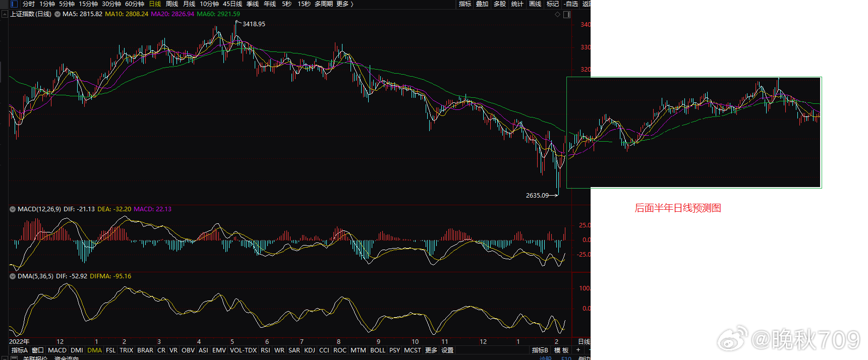Open indicator 设置 settings
The image size is (868, 360).
(447, 350)
